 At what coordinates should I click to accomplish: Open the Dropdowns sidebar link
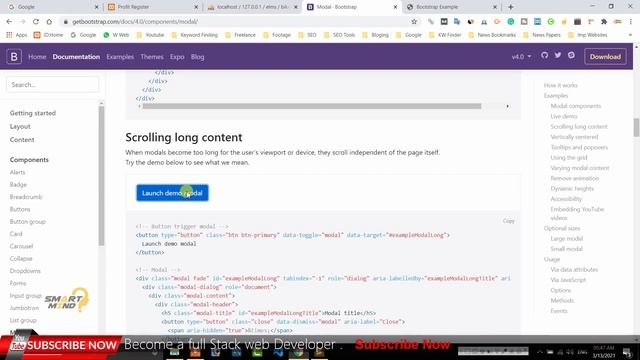(x=25, y=271)
